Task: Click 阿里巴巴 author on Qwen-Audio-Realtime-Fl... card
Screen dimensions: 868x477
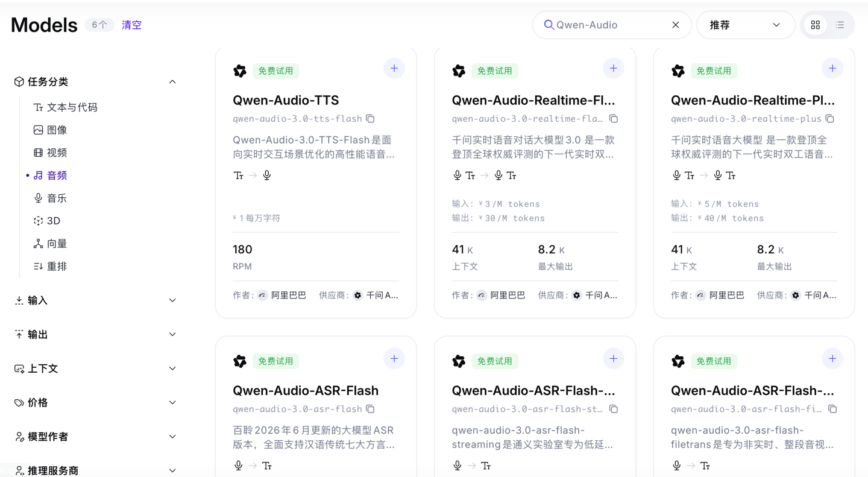Action: [508, 295]
